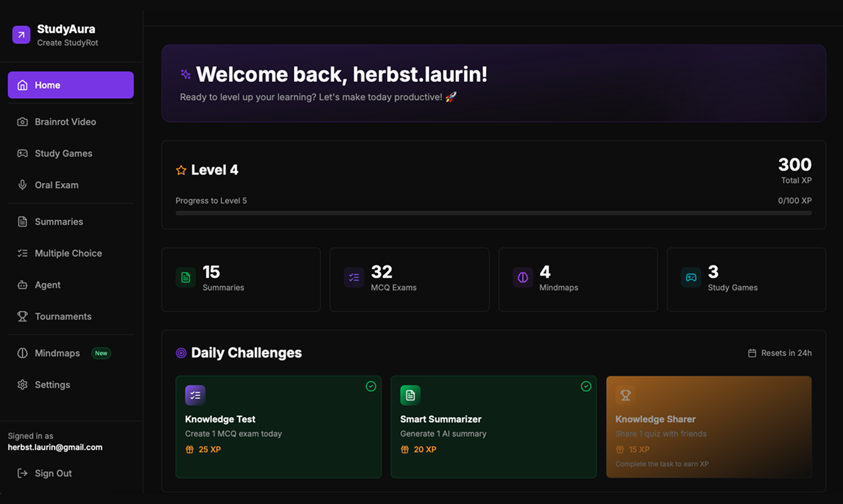Click the Study Games controller icon in sidebar
This screenshot has width=843, height=504.
point(23,153)
